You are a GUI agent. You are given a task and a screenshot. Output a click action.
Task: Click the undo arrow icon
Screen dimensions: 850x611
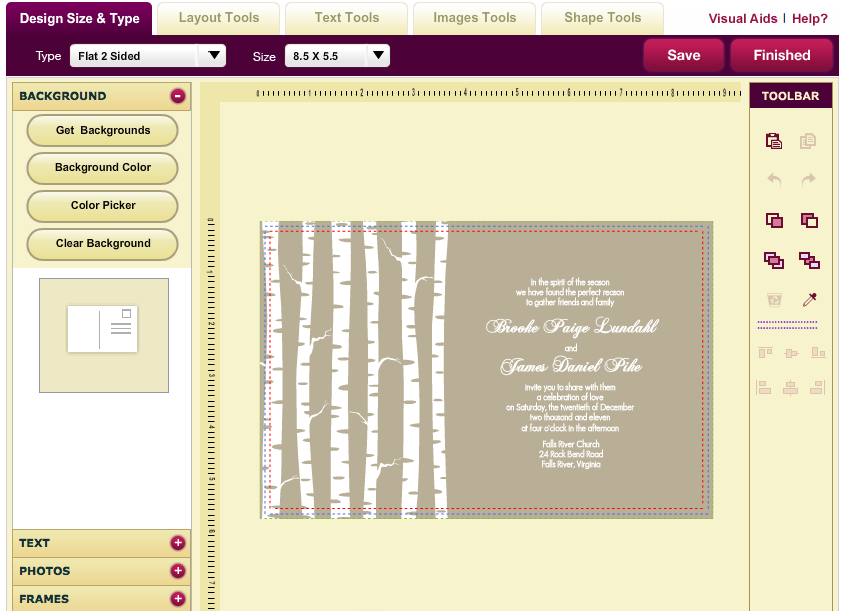(773, 180)
